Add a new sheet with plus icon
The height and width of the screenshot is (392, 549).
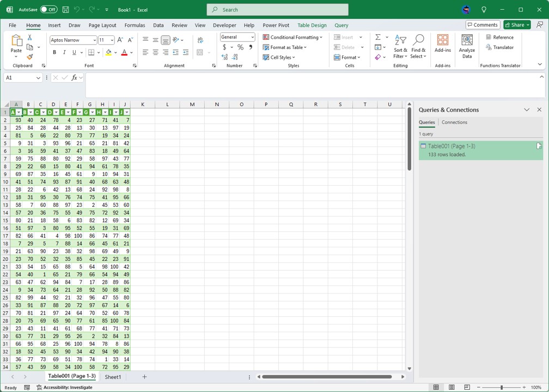[144, 377]
